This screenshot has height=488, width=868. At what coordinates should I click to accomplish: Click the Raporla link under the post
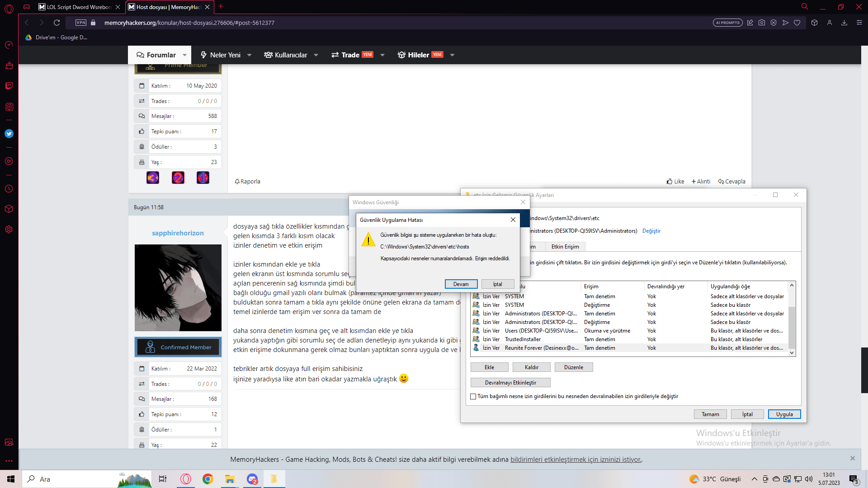(x=247, y=182)
